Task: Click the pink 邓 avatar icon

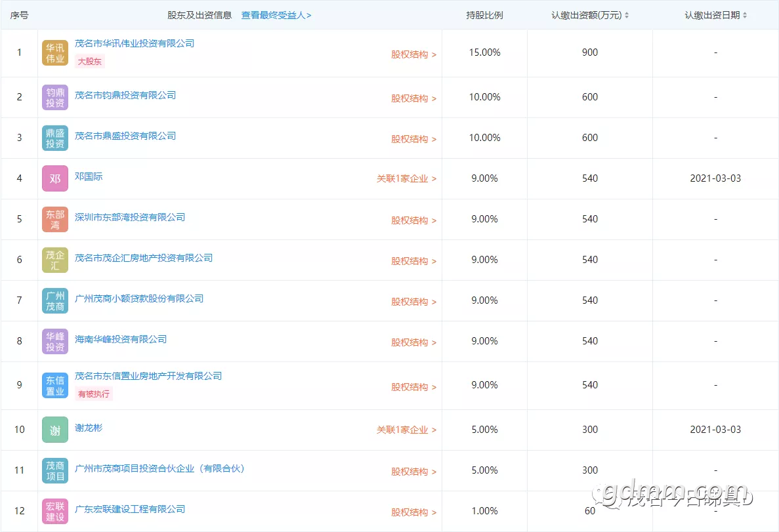Action: click(55, 179)
